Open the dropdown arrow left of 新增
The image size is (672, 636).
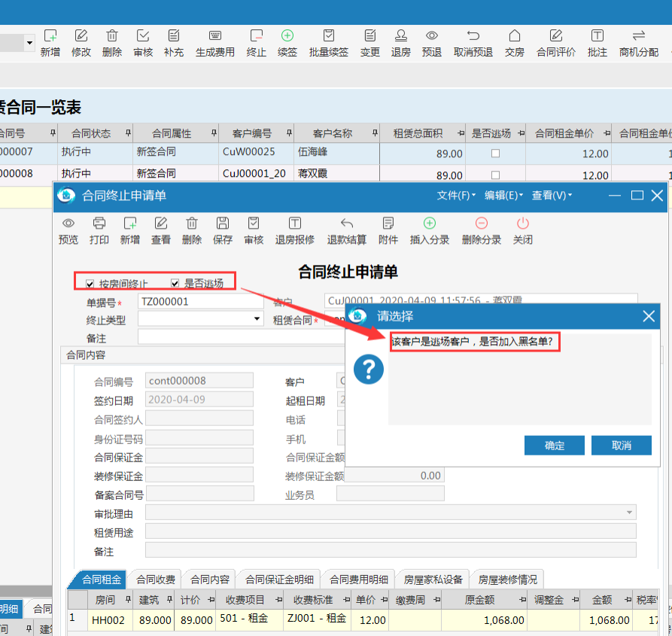pos(29,43)
